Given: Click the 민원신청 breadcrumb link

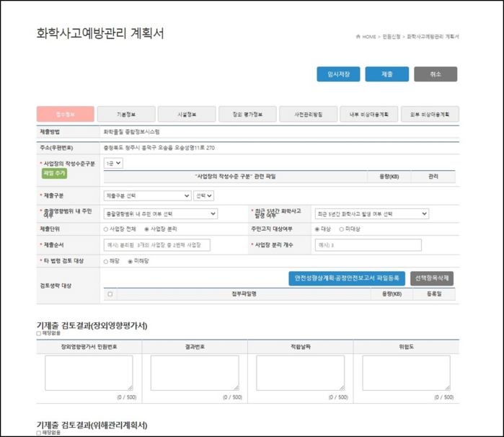Looking at the screenshot, I should [x=392, y=37].
